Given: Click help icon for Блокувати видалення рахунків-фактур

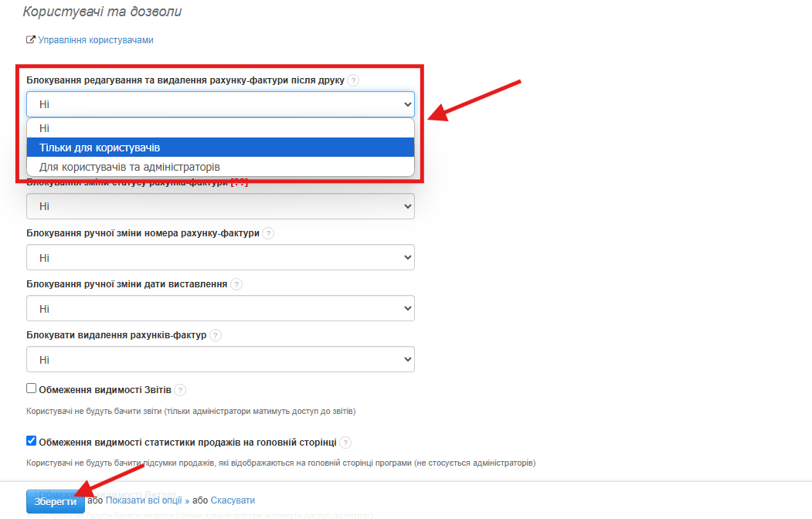Looking at the screenshot, I should pyautogui.click(x=216, y=336).
